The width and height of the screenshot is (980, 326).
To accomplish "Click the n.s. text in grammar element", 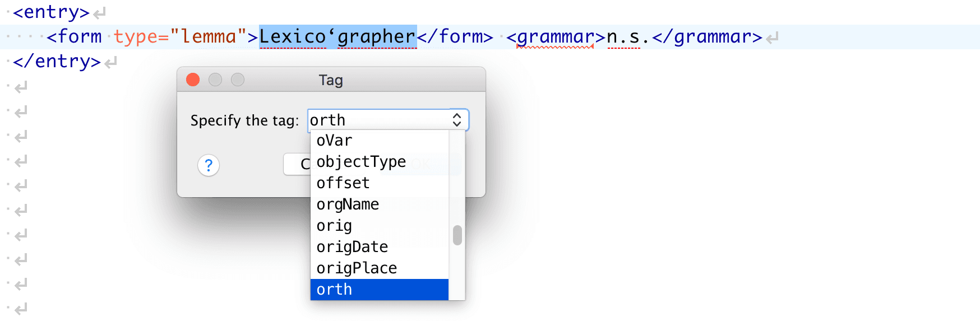I will click(x=629, y=37).
